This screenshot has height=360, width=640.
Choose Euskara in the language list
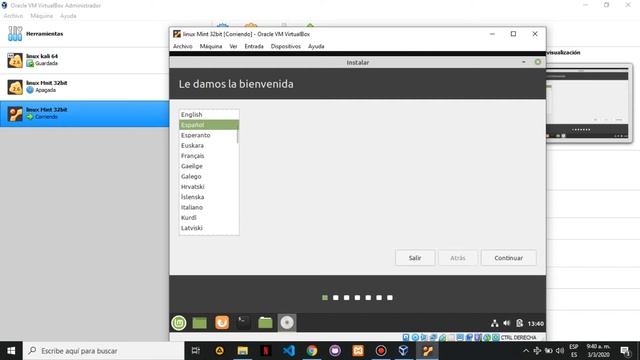[x=209, y=145]
